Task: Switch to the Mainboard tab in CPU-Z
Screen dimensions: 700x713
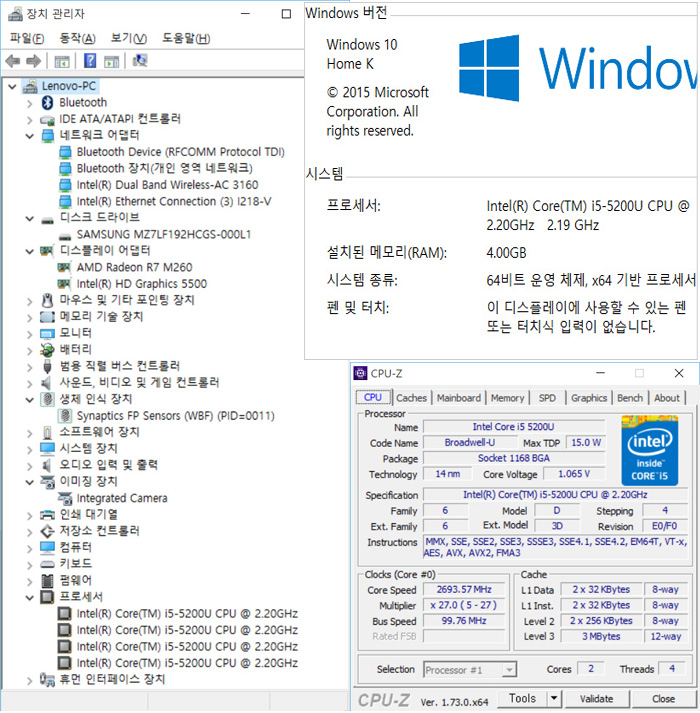Action: pos(458,398)
